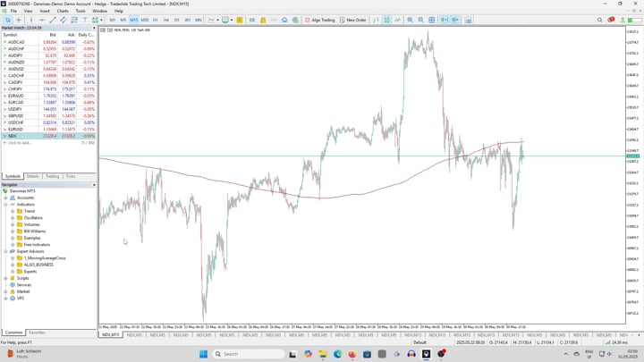Open the Tools menu

pos(80,11)
